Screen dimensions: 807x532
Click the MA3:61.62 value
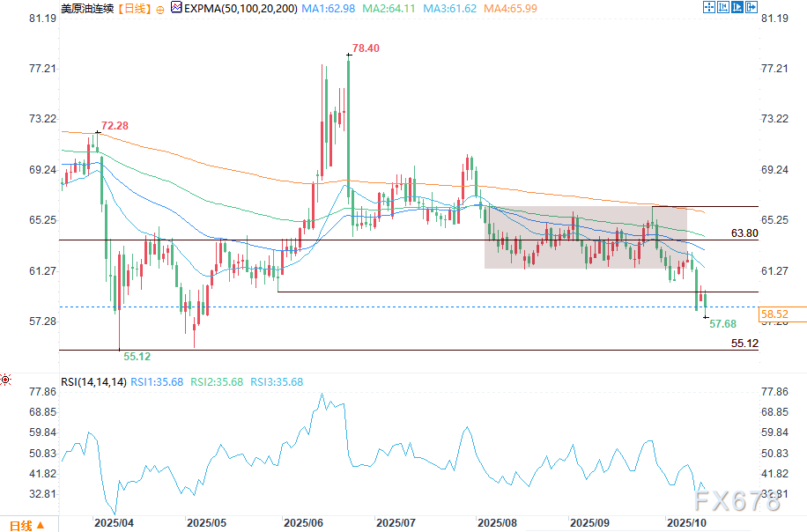point(450,9)
